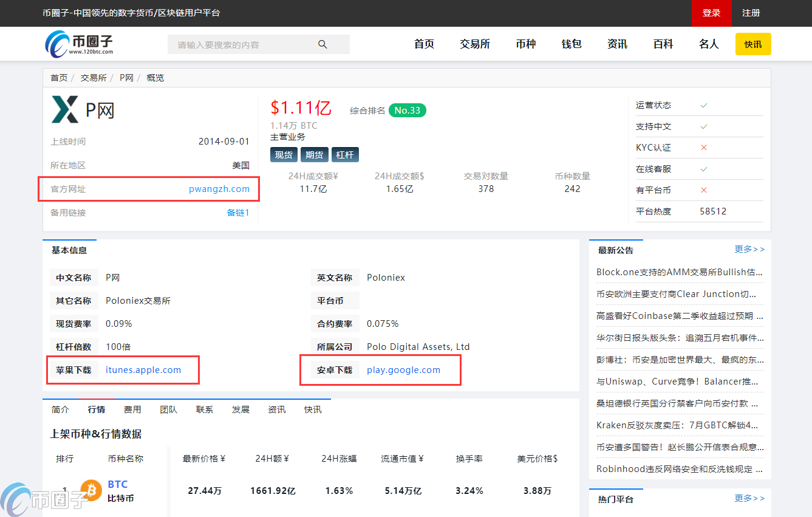This screenshot has width=812, height=517.
Task: Open the 首页 navigation menu item
Action: [x=424, y=44]
